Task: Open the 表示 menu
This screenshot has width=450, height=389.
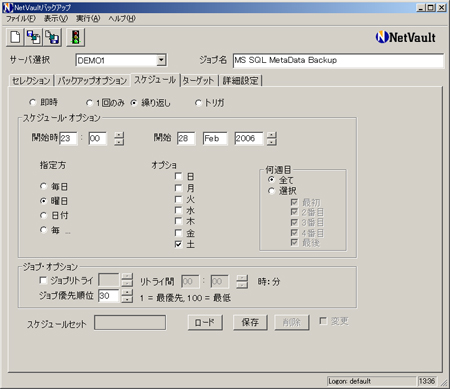Action: tap(56, 19)
